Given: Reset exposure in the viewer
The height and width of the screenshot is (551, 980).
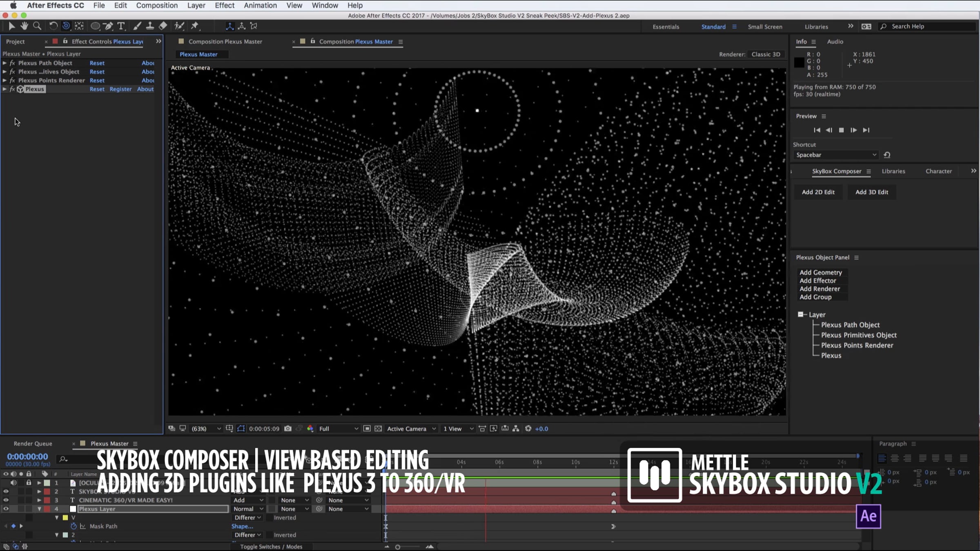Looking at the screenshot, I should 528,429.
